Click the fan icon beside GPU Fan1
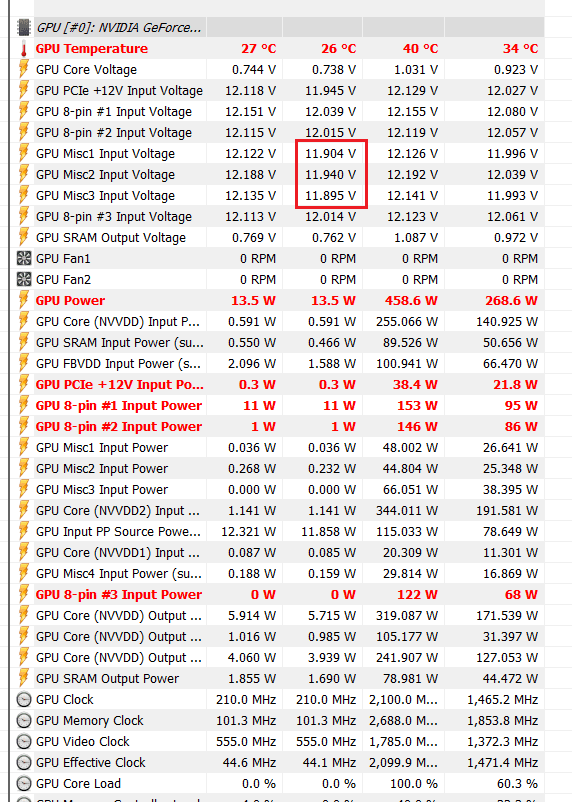This screenshot has width=572, height=802. tap(24, 258)
